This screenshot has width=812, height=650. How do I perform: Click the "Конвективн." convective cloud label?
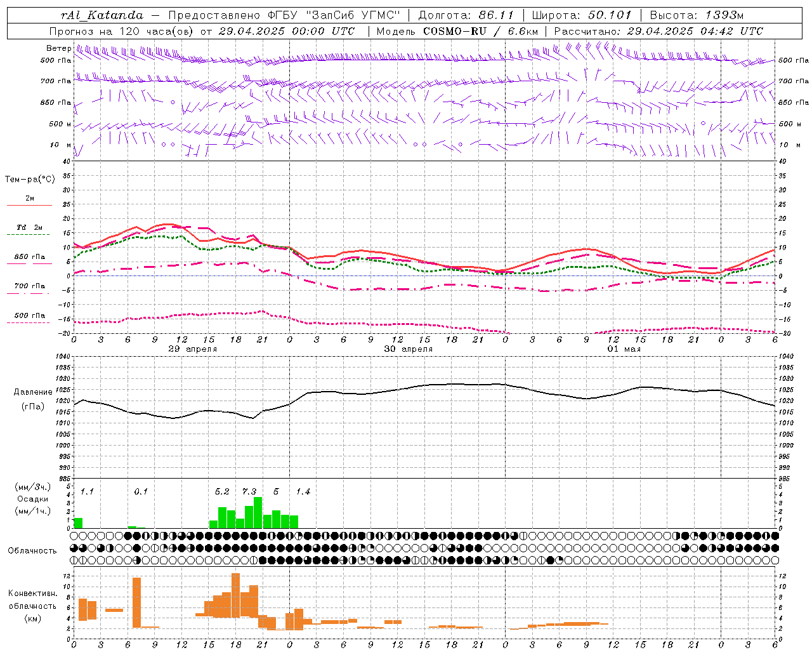32,594
